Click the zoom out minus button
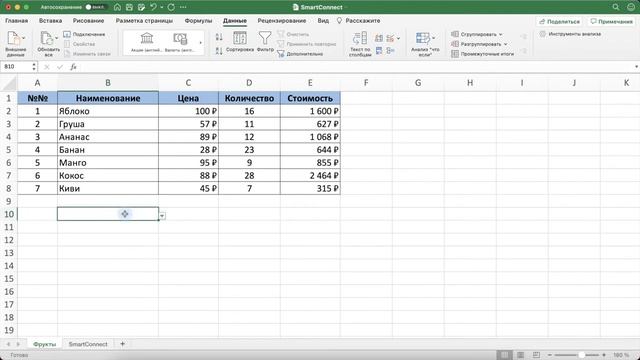Image resolution: width=640 pixels, height=360 pixels. coord(549,355)
